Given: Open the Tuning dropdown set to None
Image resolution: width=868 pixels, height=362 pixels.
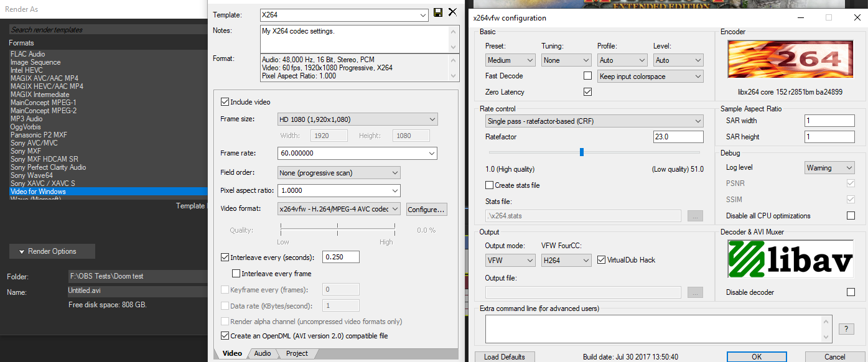Looking at the screenshot, I should coord(566,60).
